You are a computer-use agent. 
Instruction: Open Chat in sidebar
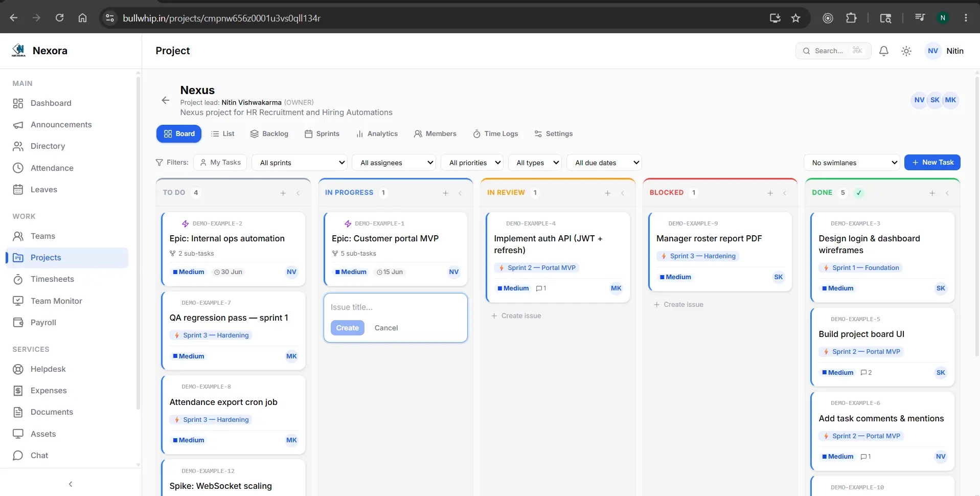click(x=67, y=456)
